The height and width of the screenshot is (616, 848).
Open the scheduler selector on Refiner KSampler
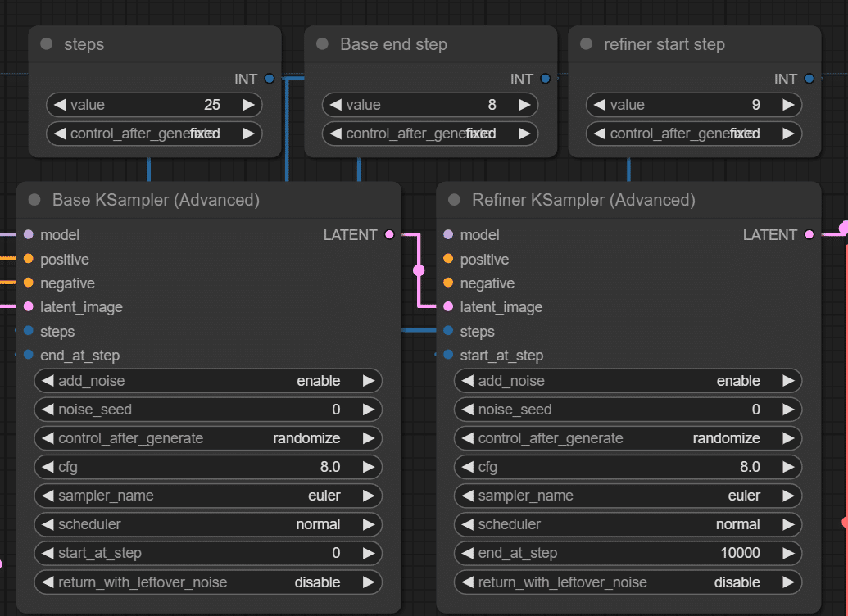[x=628, y=524]
